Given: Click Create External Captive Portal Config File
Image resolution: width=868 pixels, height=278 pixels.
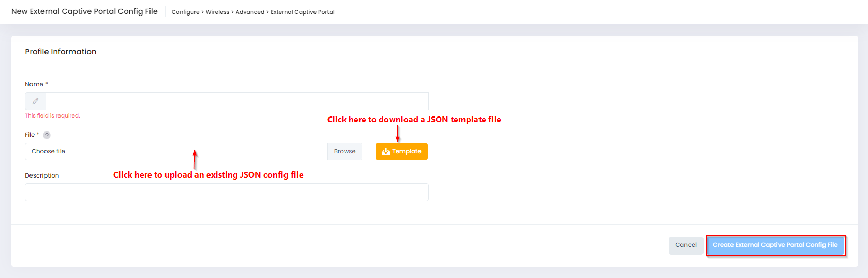Looking at the screenshot, I should pyautogui.click(x=775, y=245).
